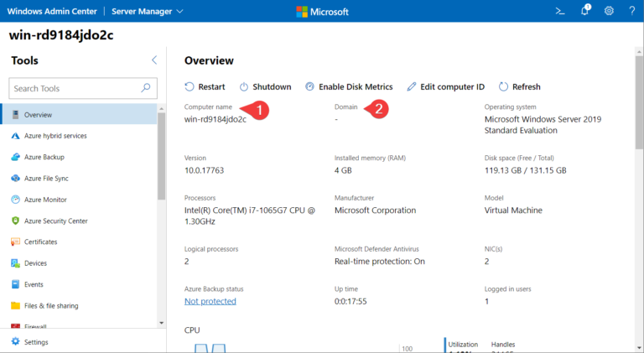
Task: Collapse the Tools pane chevron
Action: 154,60
